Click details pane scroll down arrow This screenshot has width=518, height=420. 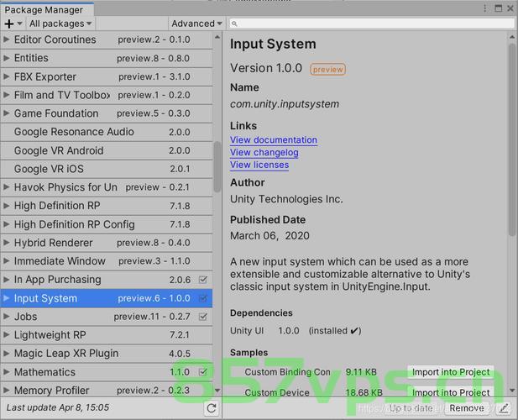[512, 391]
